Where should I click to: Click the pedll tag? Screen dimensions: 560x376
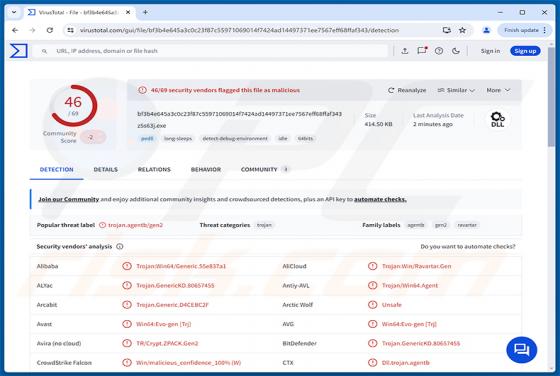147,139
